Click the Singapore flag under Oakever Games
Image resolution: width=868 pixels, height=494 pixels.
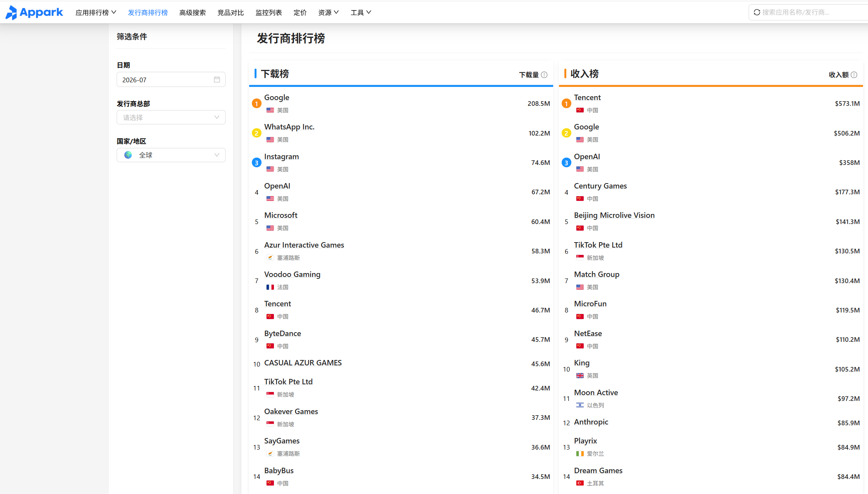[x=270, y=424]
